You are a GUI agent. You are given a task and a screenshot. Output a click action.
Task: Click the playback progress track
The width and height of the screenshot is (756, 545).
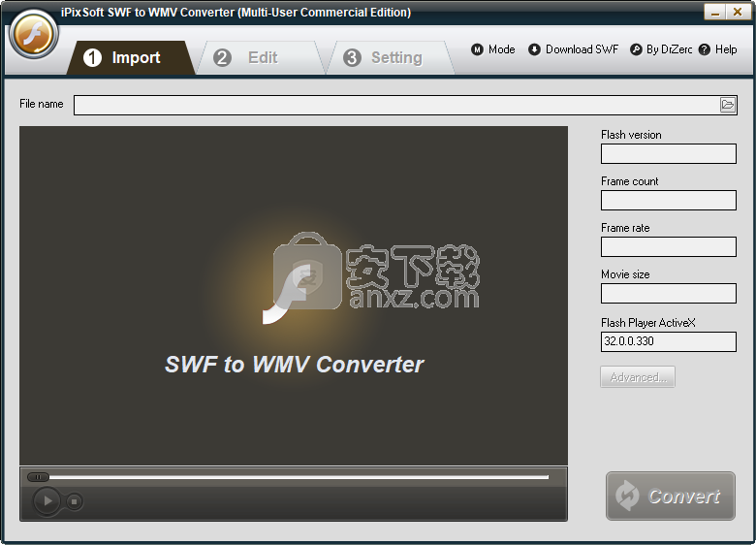pyautogui.click(x=299, y=477)
